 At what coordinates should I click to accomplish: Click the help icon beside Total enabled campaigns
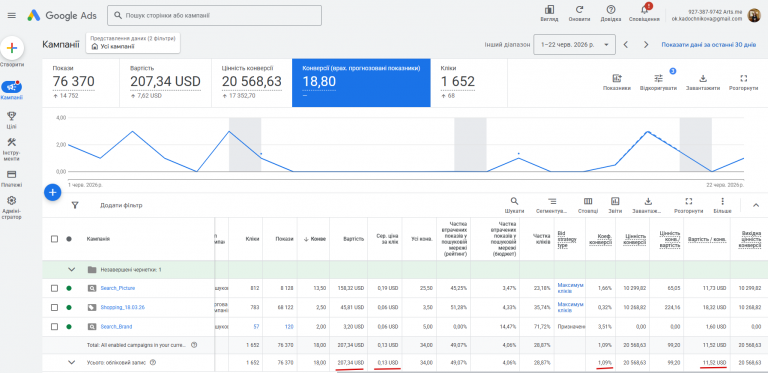pyautogui.click(x=194, y=345)
